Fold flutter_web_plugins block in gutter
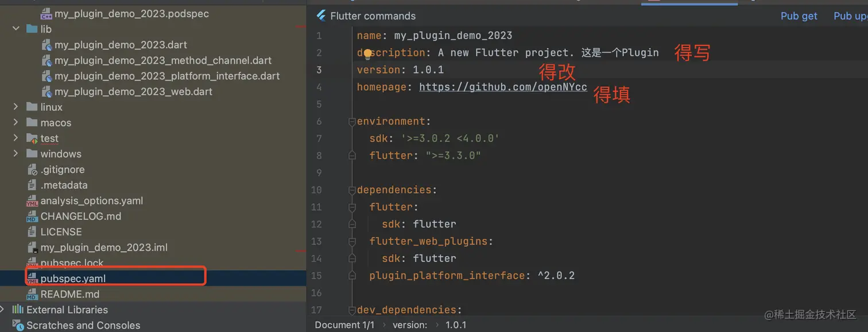The height and width of the screenshot is (332, 868). click(x=351, y=241)
